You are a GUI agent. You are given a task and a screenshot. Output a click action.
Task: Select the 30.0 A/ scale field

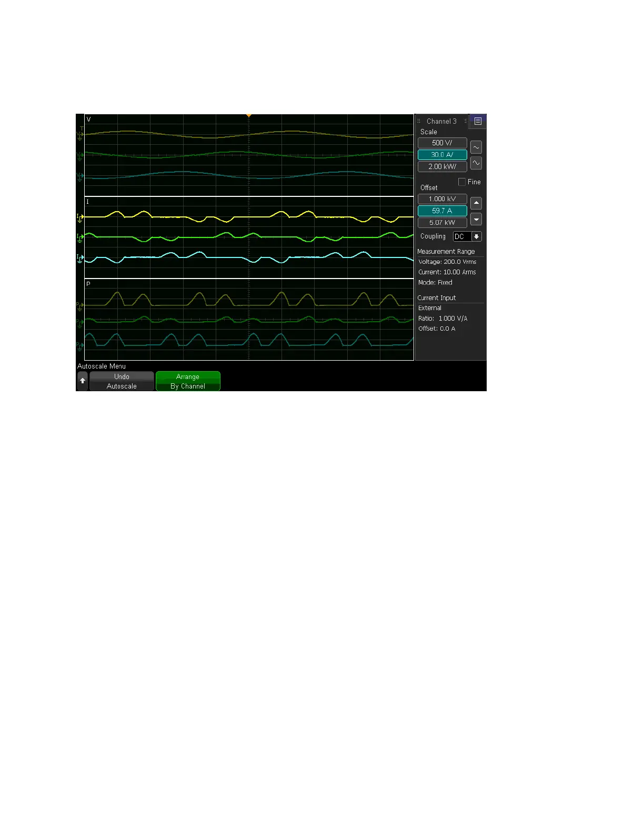click(442, 155)
